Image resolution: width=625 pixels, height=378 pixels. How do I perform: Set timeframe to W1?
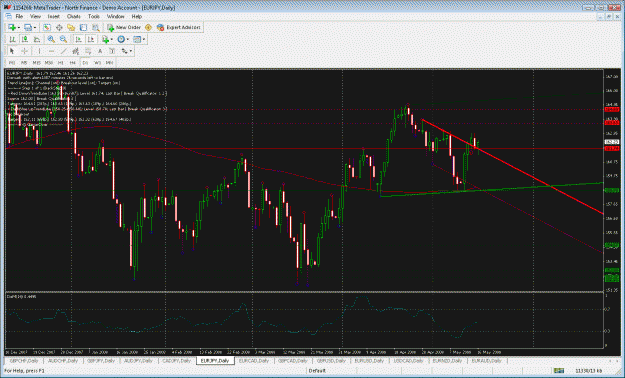97,63
